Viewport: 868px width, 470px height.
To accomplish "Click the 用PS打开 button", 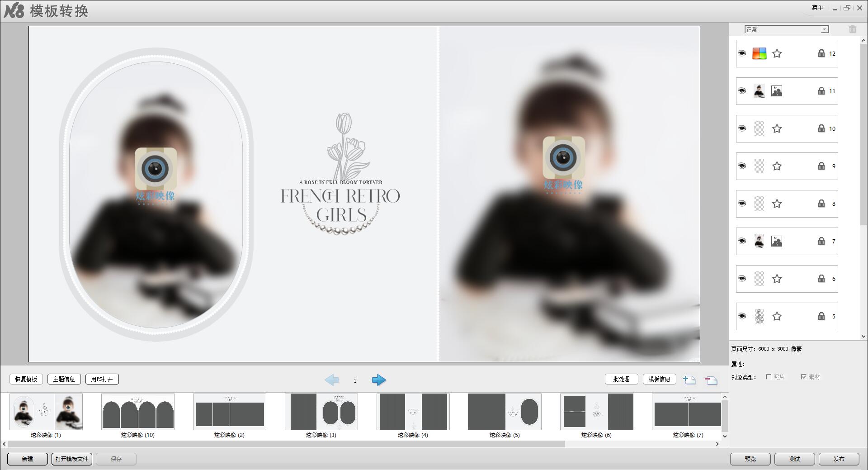I will [x=102, y=379].
